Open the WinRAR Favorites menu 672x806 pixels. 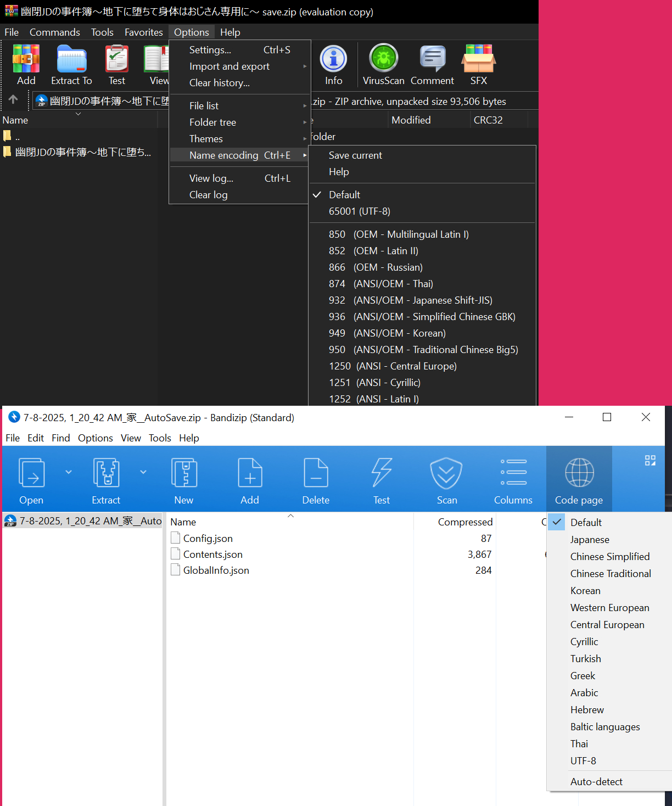click(144, 32)
